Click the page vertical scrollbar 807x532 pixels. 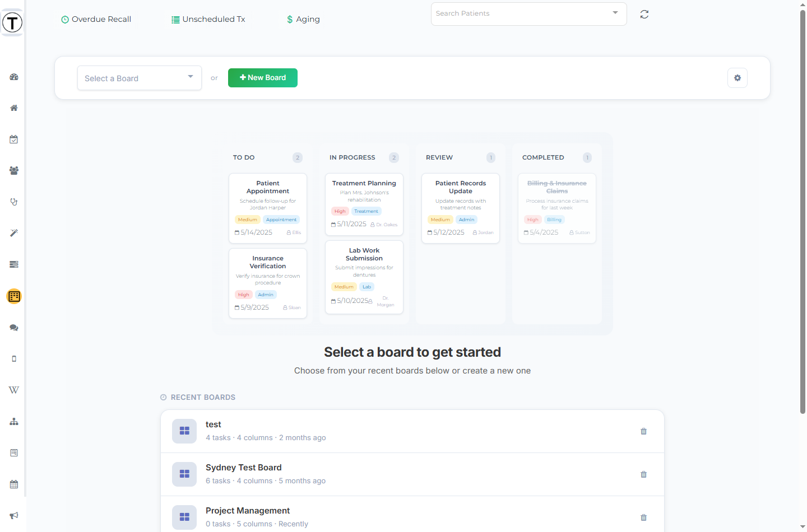point(803,212)
